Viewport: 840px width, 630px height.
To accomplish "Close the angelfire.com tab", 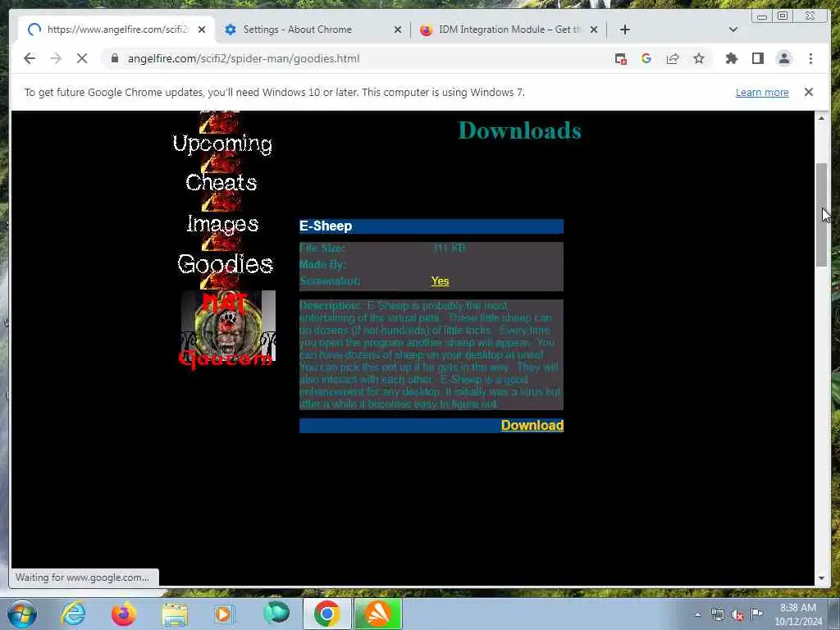I will 202,30.
